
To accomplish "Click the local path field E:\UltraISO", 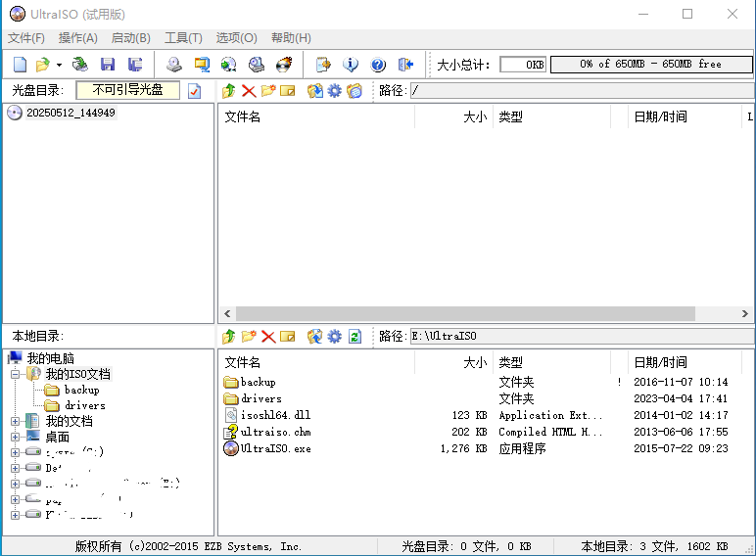I will 583,337.
